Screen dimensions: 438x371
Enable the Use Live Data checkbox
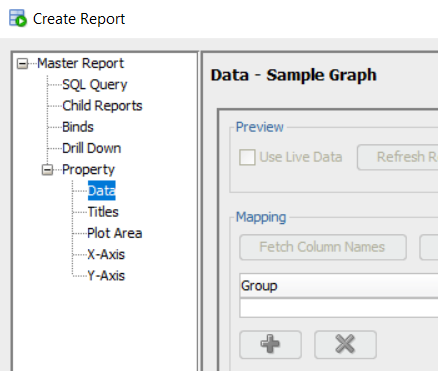pyautogui.click(x=247, y=157)
